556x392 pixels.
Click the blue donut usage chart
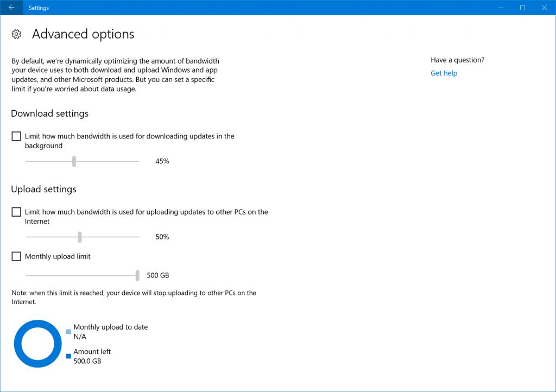37,343
